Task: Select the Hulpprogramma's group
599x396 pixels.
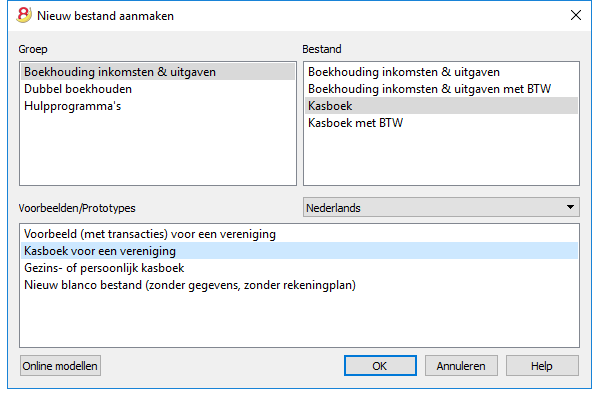Action: point(158,106)
